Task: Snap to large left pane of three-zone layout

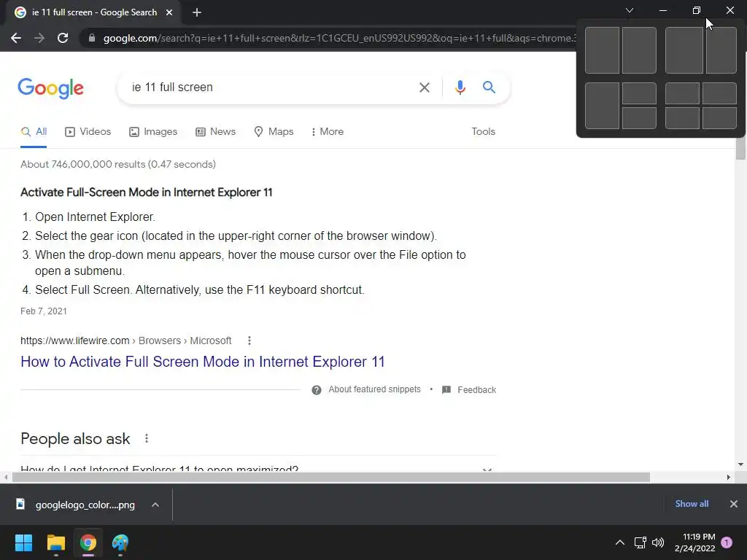Action: tap(602, 106)
